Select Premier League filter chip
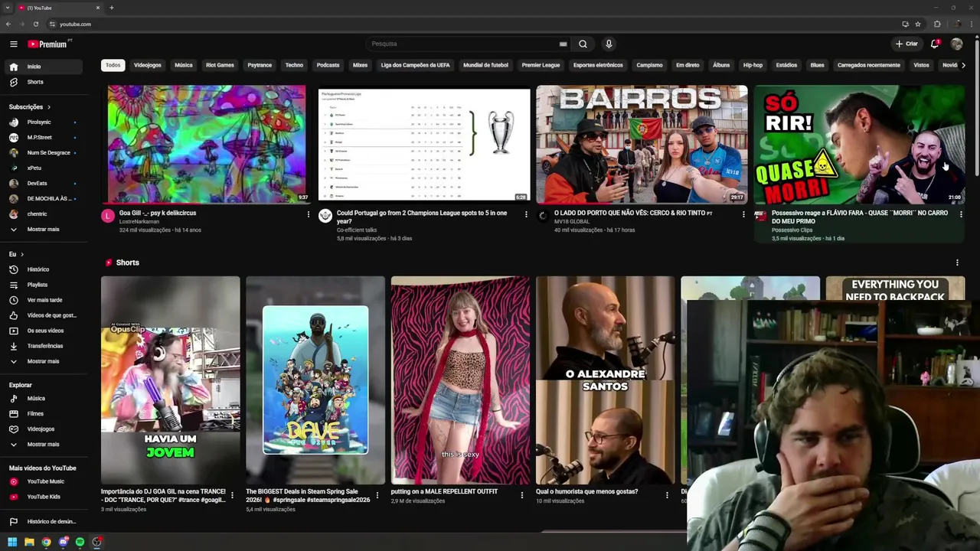Viewport: 980px width, 551px height. tap(541, 65)
